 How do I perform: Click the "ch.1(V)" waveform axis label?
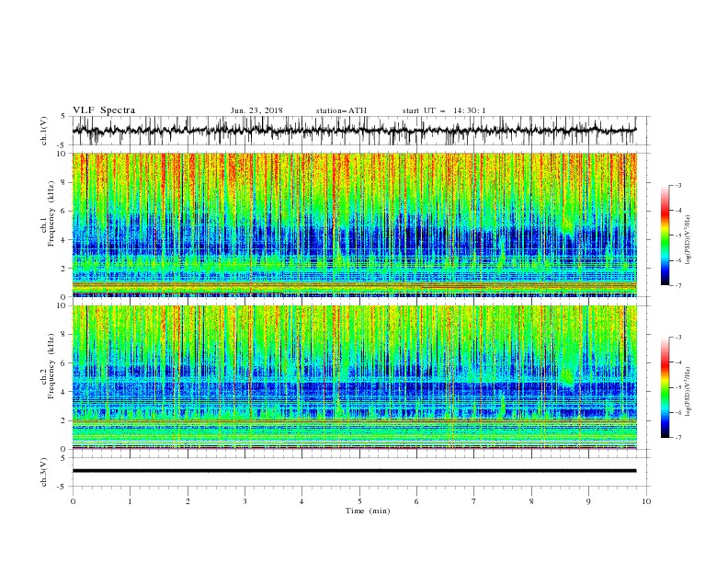[x=44, y=131]
